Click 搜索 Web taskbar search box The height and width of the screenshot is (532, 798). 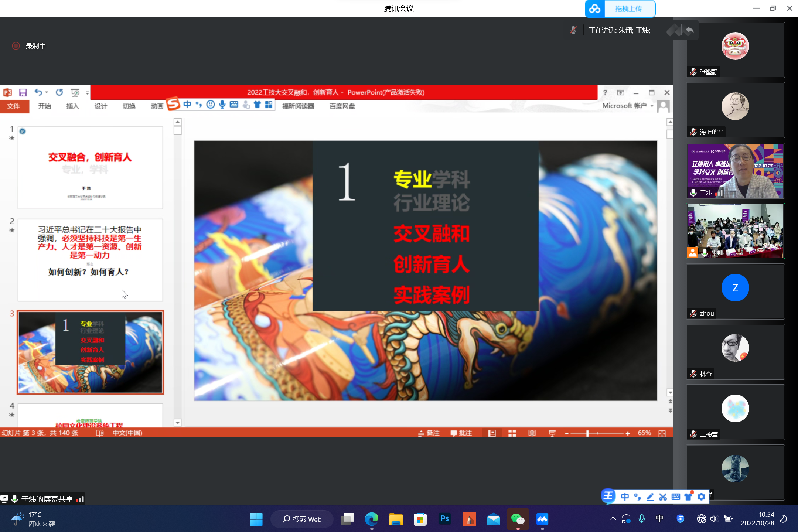click(302, 519)
